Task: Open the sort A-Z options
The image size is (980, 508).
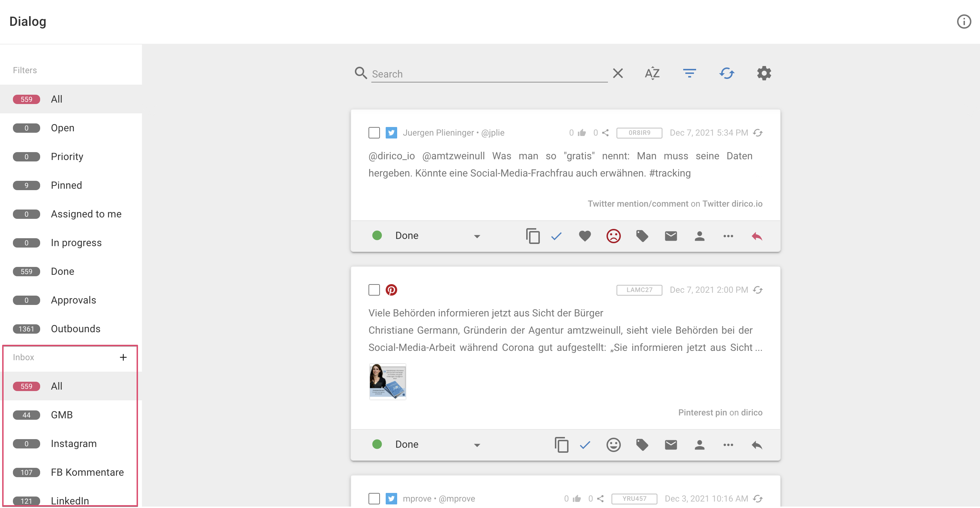Action: pyautogui.click(x=652, y=73)
